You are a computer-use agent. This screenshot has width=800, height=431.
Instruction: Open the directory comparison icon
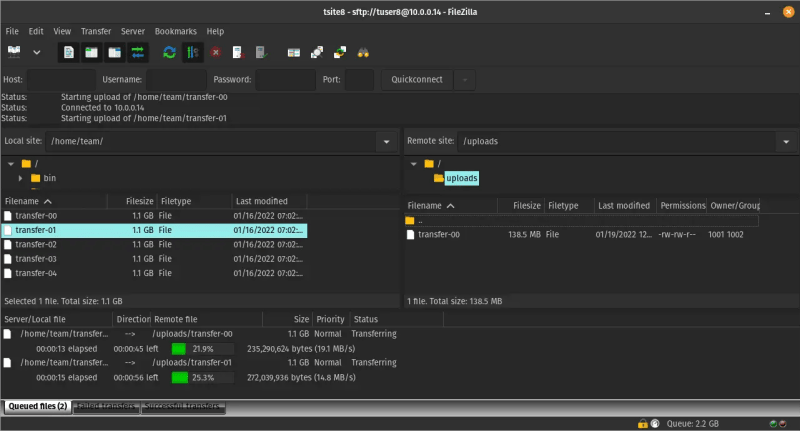coord(316,52)
